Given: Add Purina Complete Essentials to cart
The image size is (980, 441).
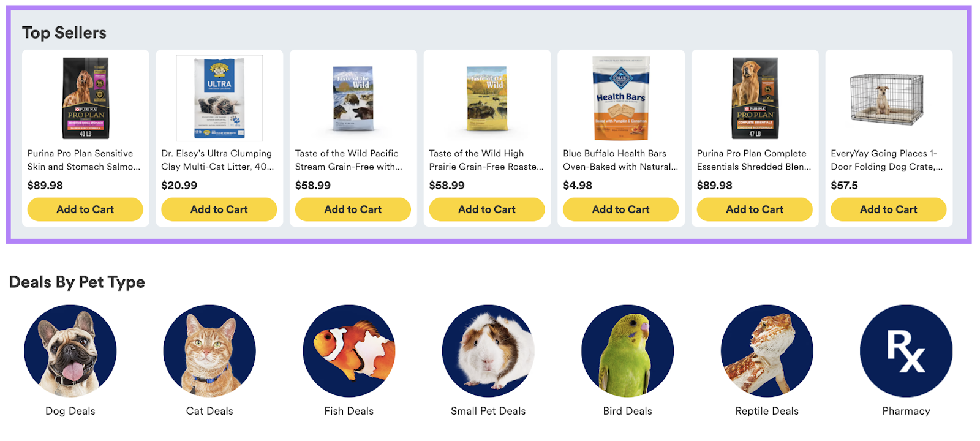Looking at the screenshot, I should (x=755, y=209).
